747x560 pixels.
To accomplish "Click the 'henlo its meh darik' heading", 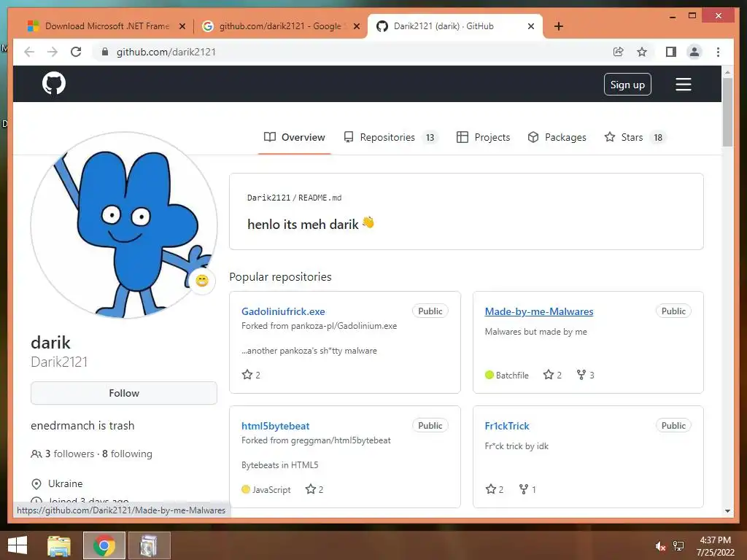I will (311, 224).
